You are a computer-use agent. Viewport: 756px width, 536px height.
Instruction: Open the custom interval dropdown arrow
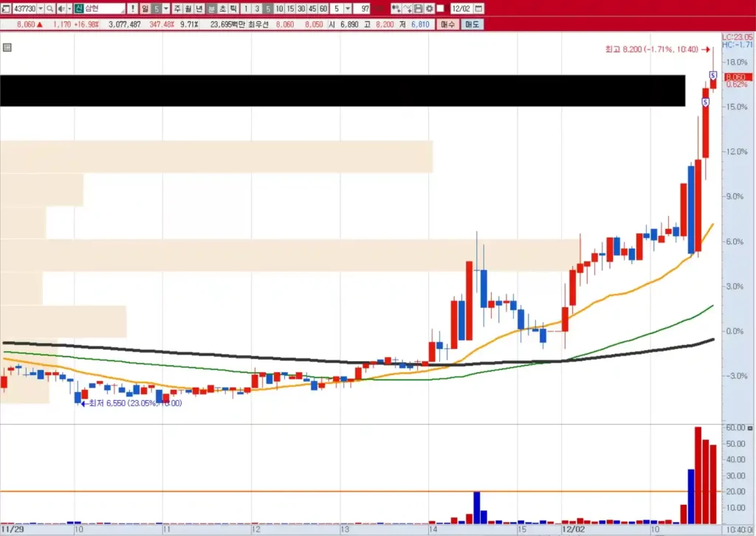tap(348, 9)
